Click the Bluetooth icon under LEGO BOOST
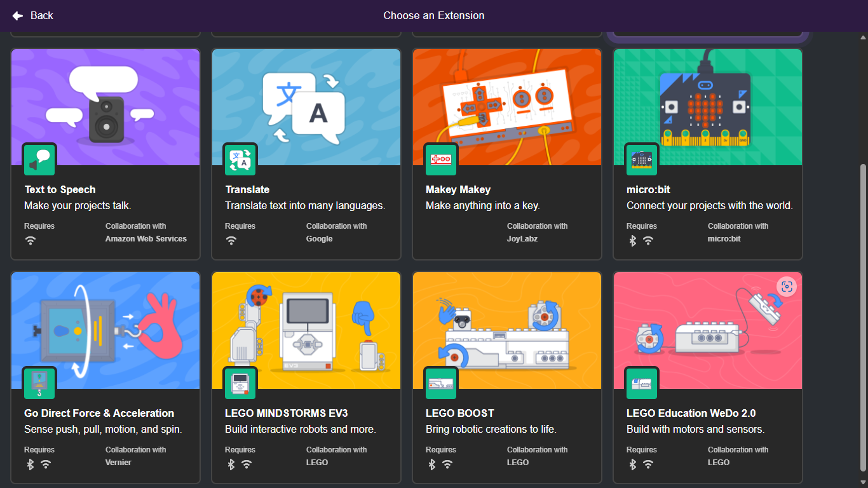The image size is (868, 488). point(431,464)
